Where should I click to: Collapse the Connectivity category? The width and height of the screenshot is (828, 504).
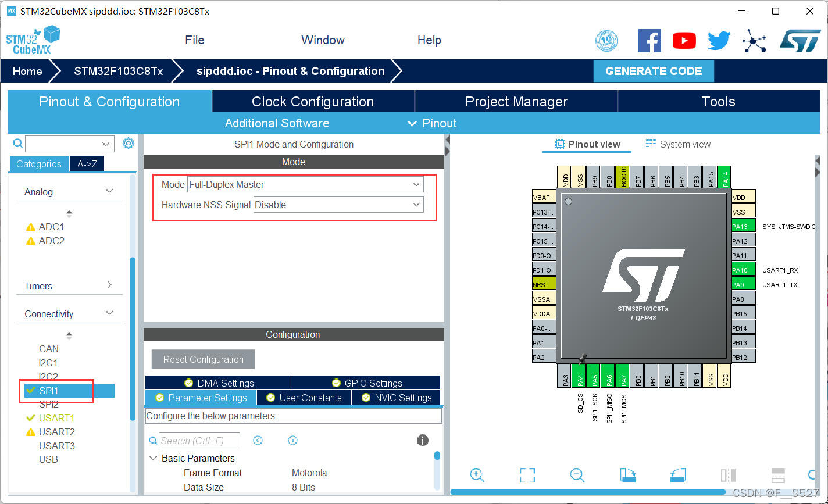[109, 313]
